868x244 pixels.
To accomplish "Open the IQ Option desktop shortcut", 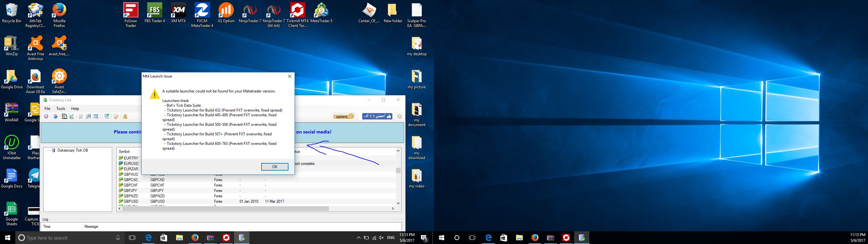I will click(226, 13).
